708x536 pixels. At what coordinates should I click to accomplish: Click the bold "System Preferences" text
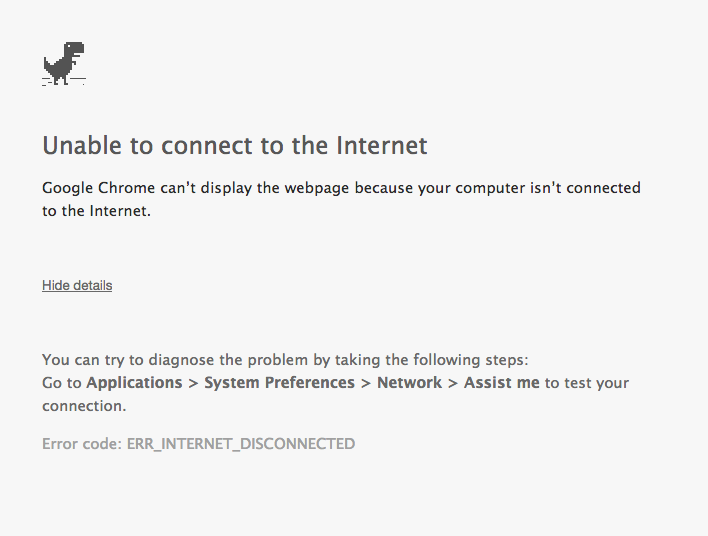tap(279, 383)
